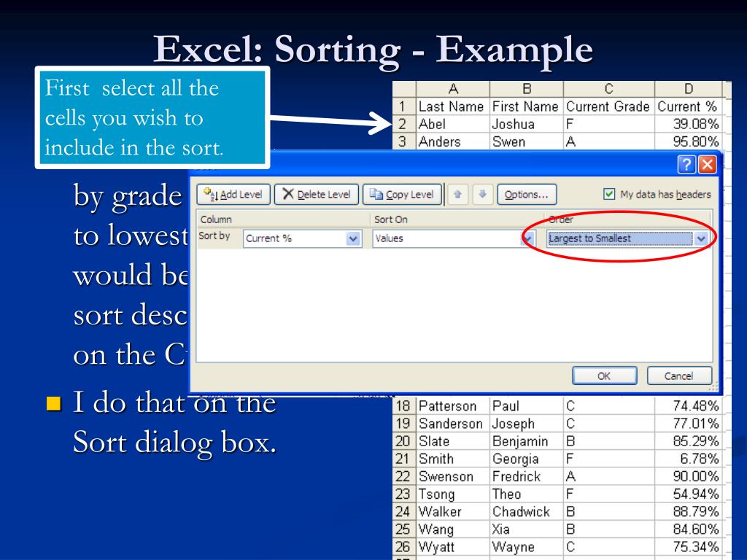The image size is (747, 560).
Task: Close the Sort dialog with red X
Action: pyautogui.click(x=708, y=164)
